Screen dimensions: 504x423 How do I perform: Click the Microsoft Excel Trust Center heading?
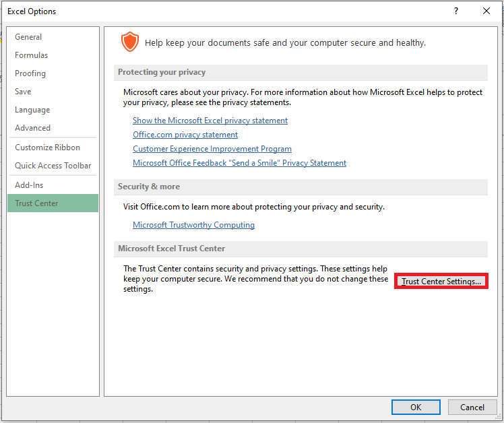coord(171,249)
